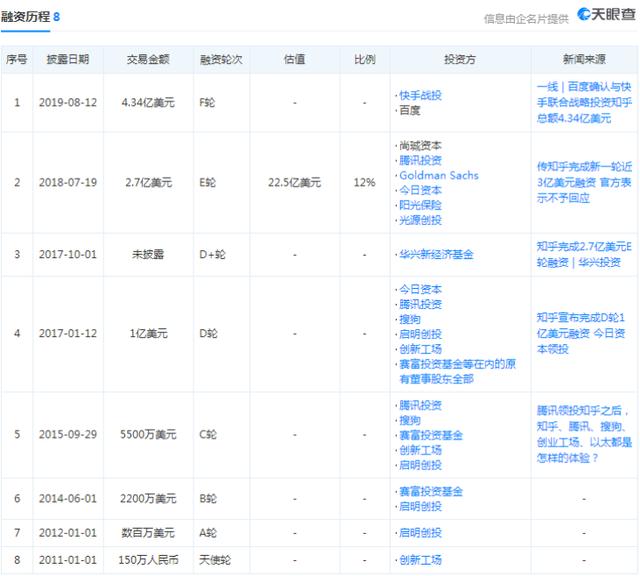The width and height of the screenshot is (640, 576).
Task: Select amount cell 数百万美元
Action: click(148, 533)
